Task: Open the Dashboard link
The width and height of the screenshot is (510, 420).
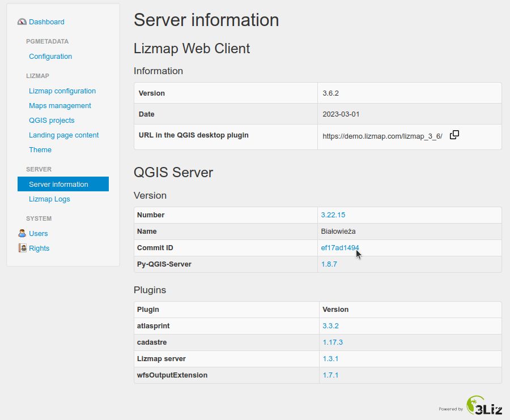Action: pyautogui.click(x=46, y=22)
